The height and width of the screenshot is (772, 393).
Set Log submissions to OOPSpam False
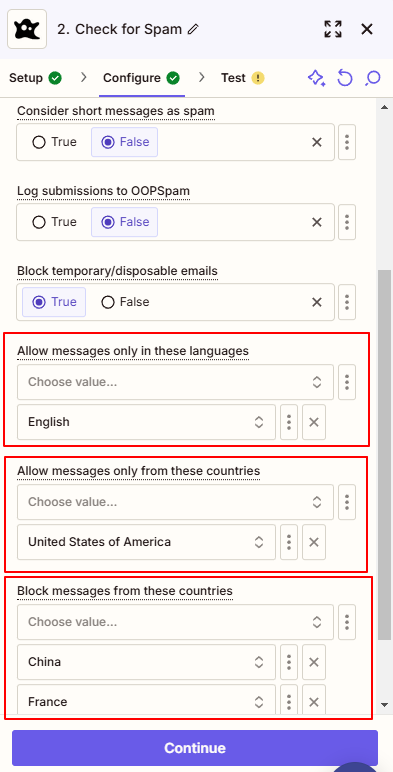coord(125,222)
